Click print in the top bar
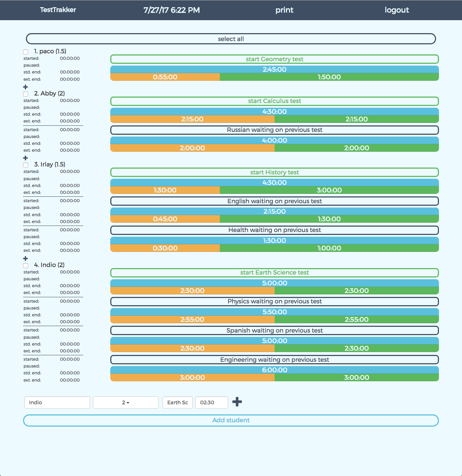This screenshot has width=462, height=476. pos(284,10)
